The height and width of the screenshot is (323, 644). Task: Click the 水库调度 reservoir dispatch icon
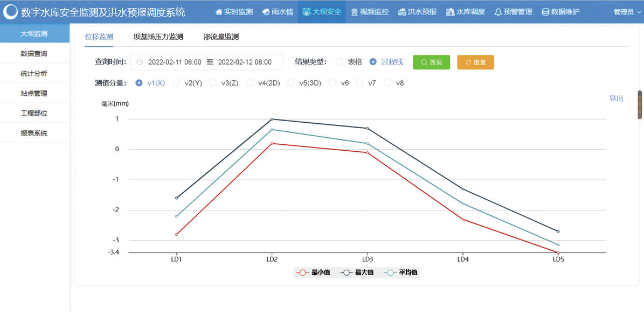(451, 12)
